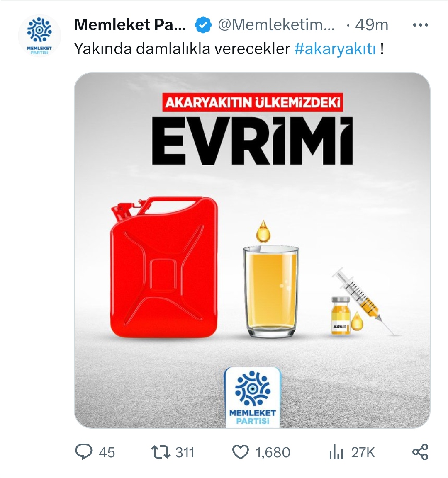Click the retweet arrows icon
This screenshot has width=448, height=478.
click(161, 452)
